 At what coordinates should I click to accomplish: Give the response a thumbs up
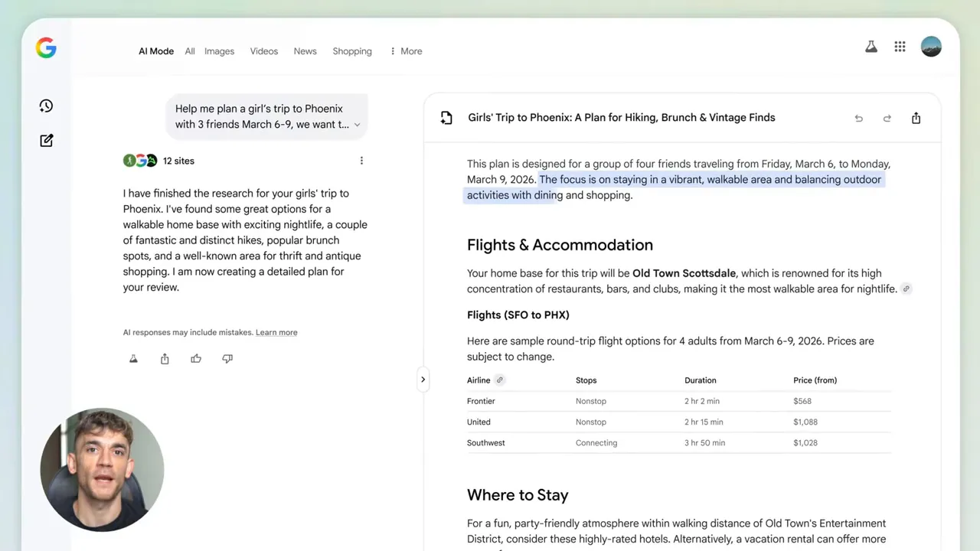pyautogui.click(x=196, y=358)
